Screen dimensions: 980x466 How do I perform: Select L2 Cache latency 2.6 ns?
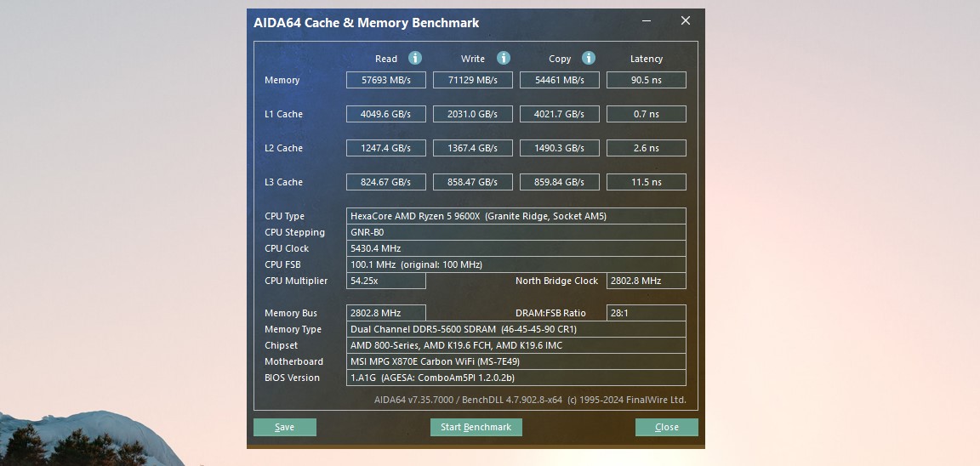point(647,148)
